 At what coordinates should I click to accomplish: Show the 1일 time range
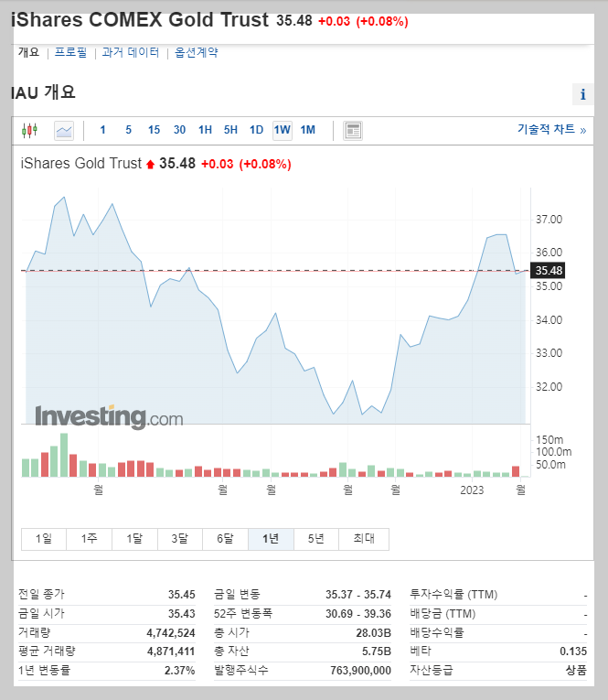[x=44, y=539]
